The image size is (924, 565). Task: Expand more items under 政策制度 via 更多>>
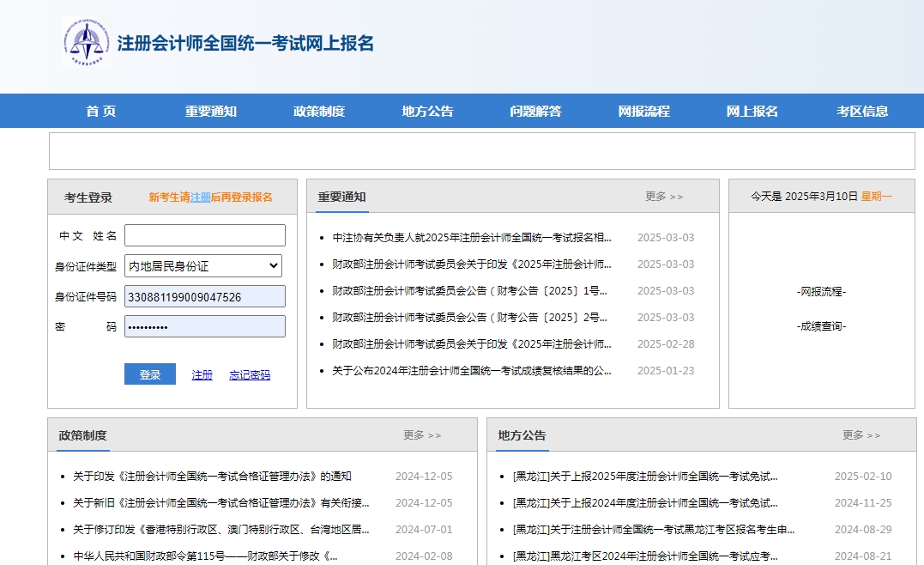[x=423, y=435]
